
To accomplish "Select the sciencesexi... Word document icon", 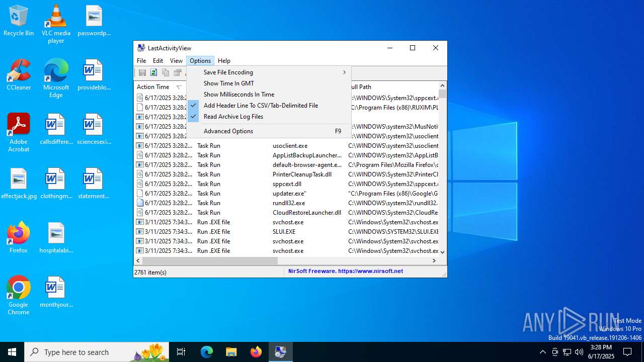I will (x=94, y=129).
